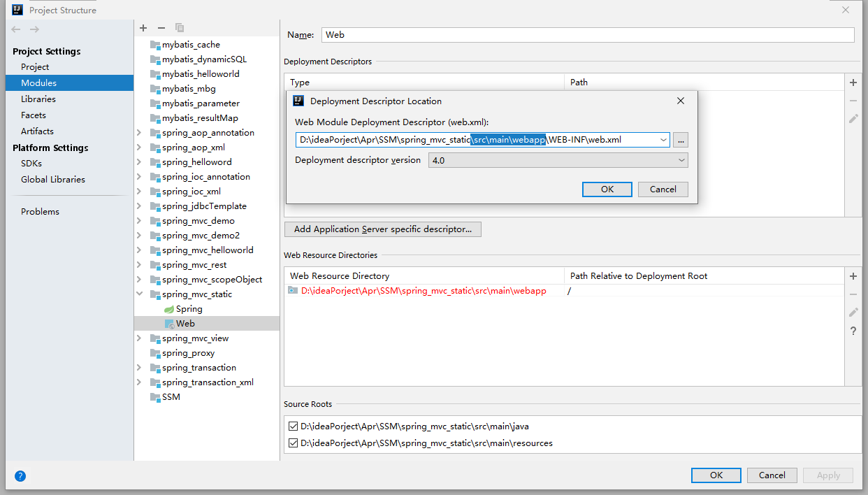
Task: Click OK in Project Structure window
Action: point(716,475)
